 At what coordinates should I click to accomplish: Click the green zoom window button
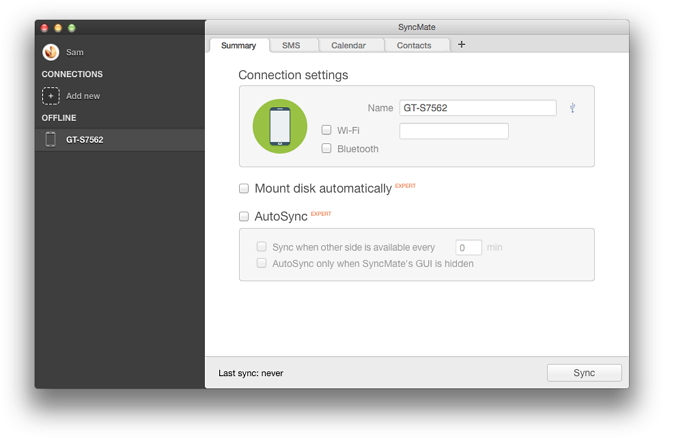pyautogui.click(x=71, y=28)
